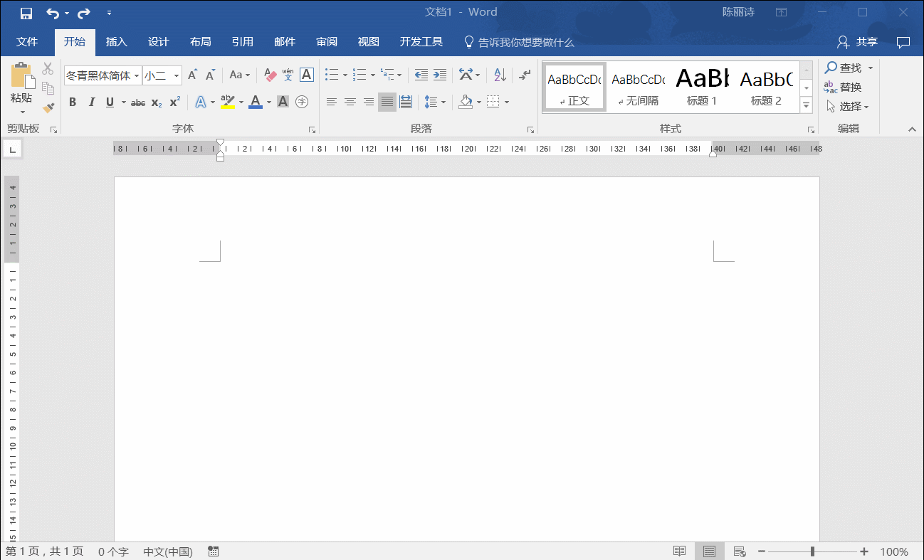
Task: Toggle strikethrough formatting
Action: (x=138, y=102)
